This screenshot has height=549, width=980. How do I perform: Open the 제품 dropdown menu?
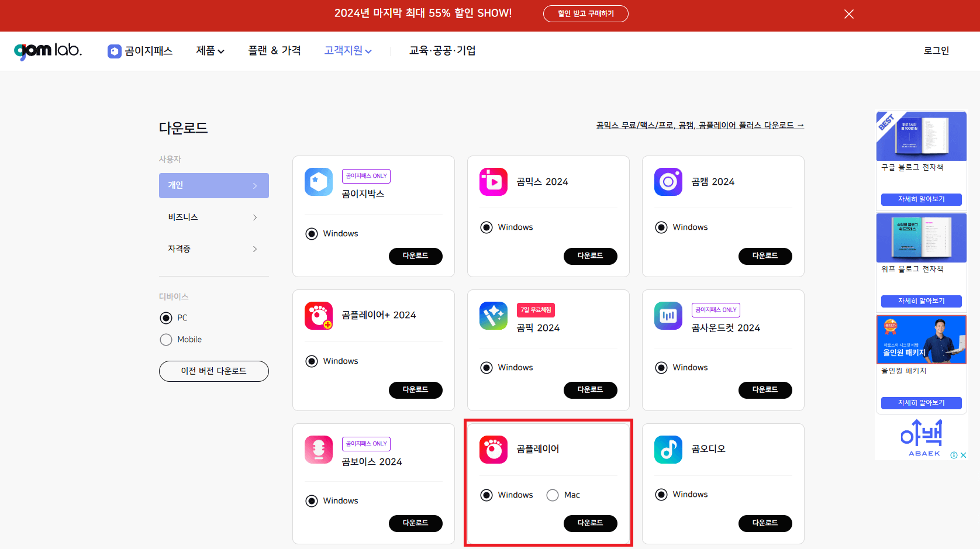pyautogui.click(x=210, y=51)
